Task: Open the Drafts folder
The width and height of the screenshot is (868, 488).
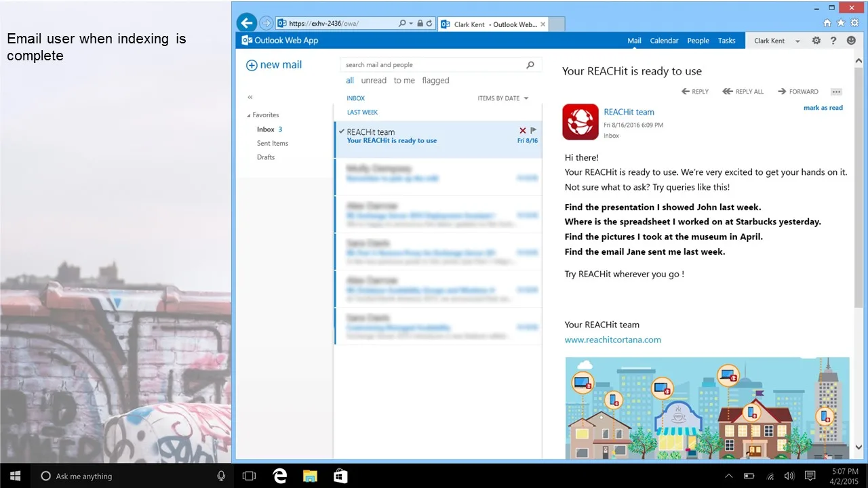Action: (266, 157)
